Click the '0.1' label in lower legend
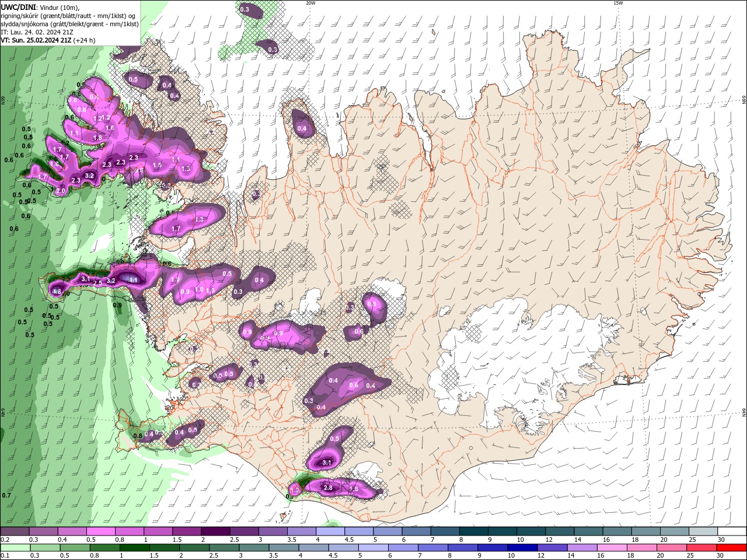 5,556
